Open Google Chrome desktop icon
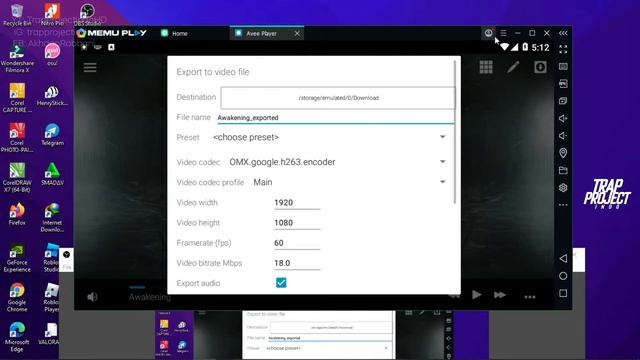 17,298
